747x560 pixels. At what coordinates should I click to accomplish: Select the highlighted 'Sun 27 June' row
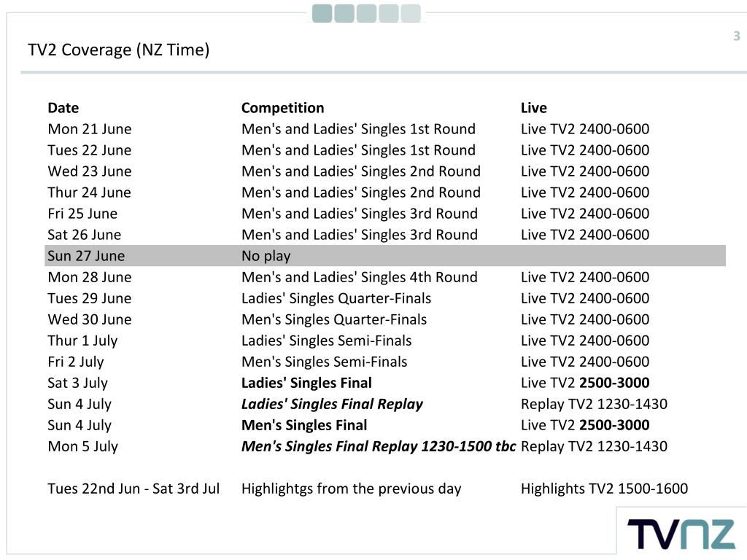click(385, 256)
